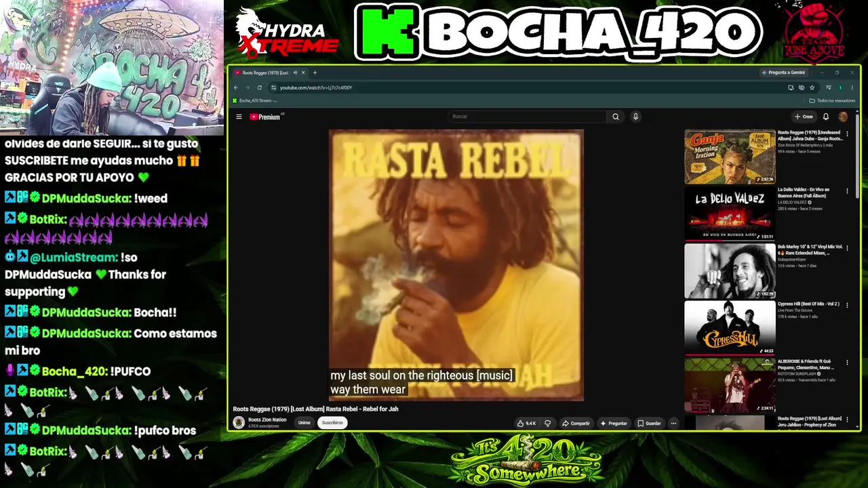
Task: Open more actions below the video
Action: coord(673,423)
